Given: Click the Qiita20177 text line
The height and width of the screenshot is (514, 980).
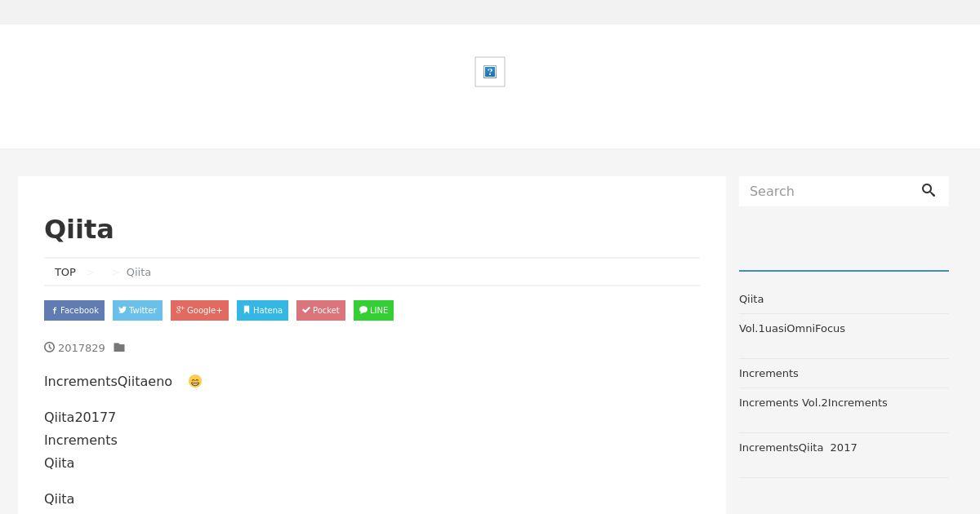Looking at the screenshot, I should point(80,417).
